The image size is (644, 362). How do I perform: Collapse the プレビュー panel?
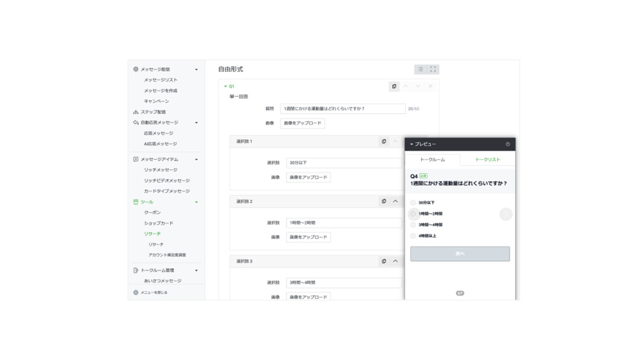(412, 144)
